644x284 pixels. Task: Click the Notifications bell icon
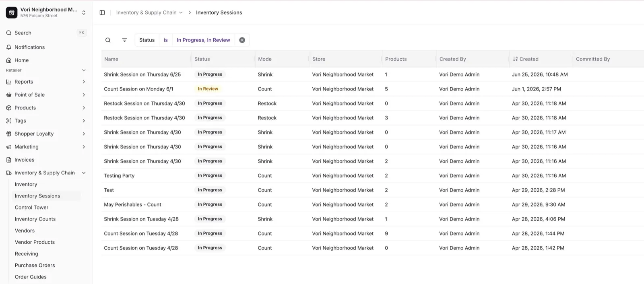tap(9, 47)
